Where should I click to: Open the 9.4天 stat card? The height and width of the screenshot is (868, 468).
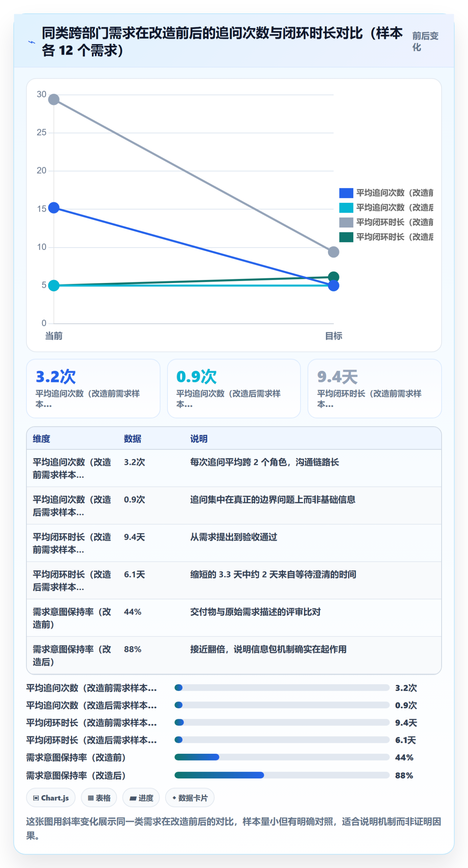pos(374,389)
